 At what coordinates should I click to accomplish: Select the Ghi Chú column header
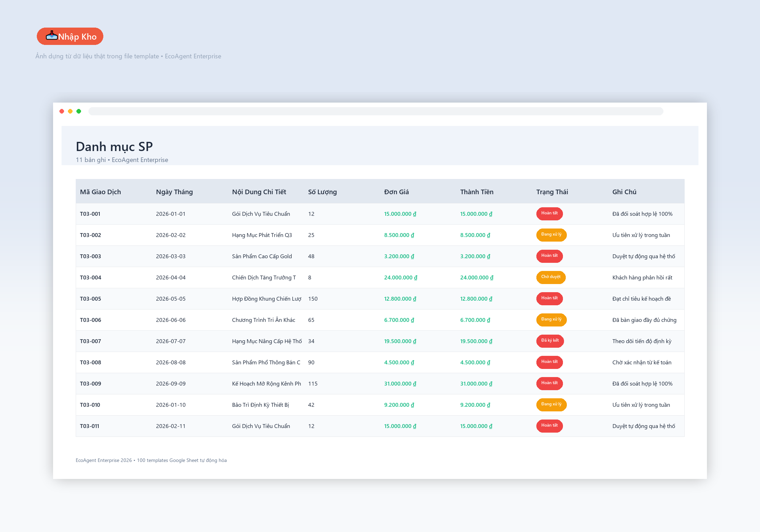(x=624, y=192)
